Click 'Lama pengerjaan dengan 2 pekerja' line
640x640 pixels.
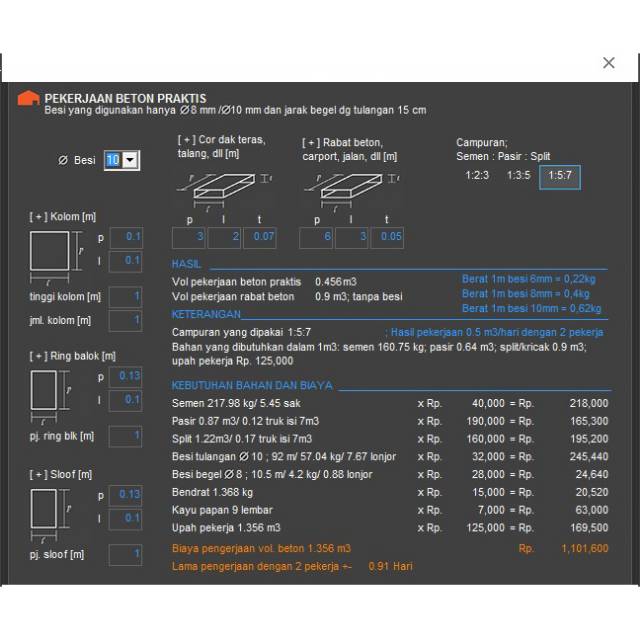(x=292, y=567)
